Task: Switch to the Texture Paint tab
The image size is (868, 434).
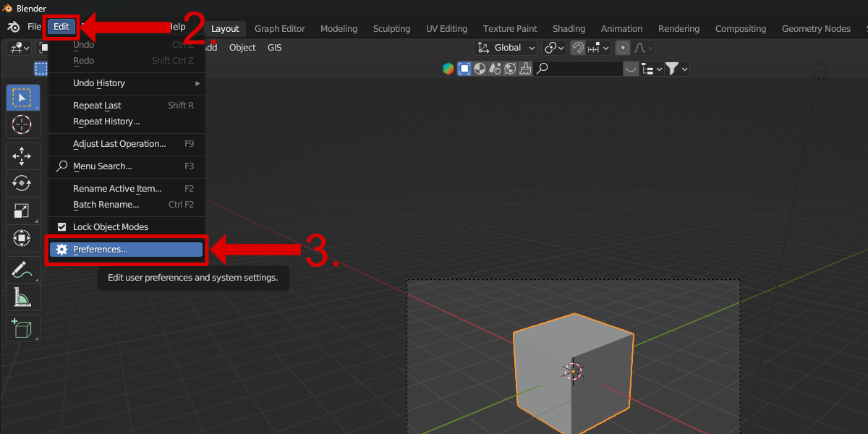Action: pos(510,29)
